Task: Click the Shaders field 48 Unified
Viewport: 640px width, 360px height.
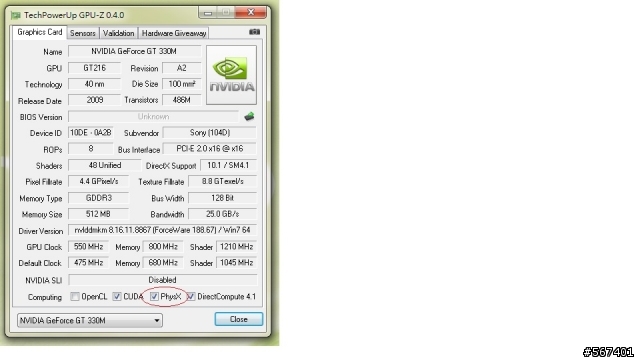Action: [104, 165]
